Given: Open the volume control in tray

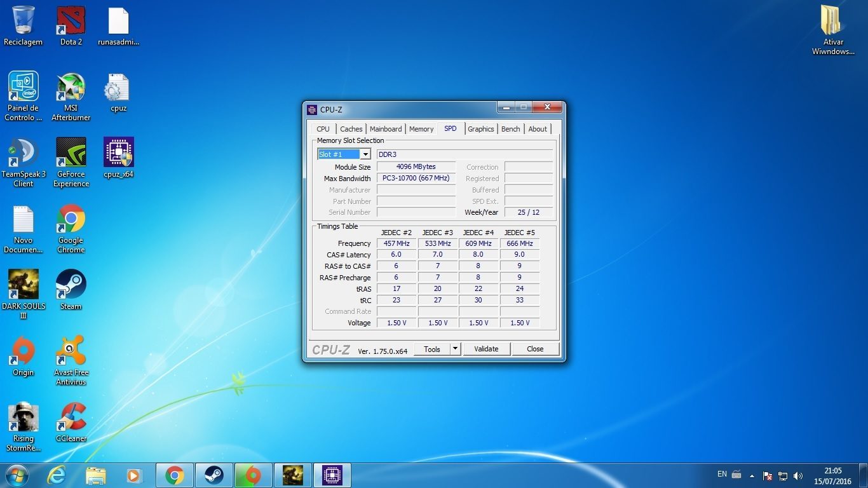Looking at the screenshot, I should tap(798, 476).
